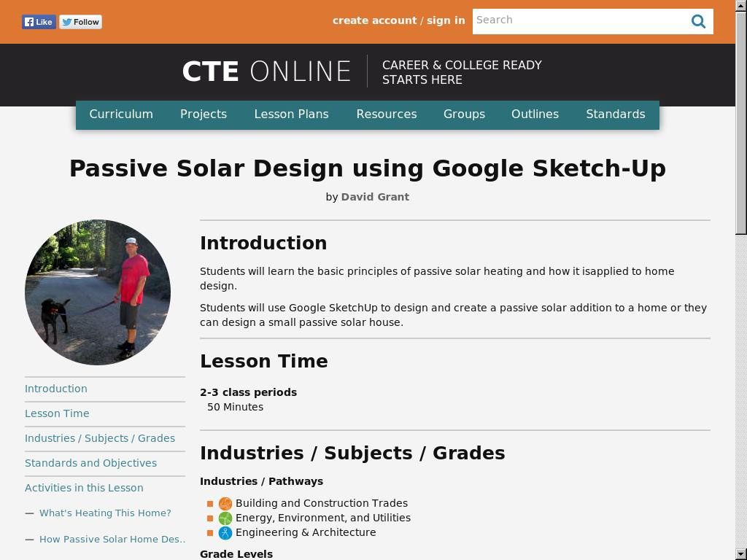
Task: Select Standards in the navigation bar
Action: pos(616,114)
